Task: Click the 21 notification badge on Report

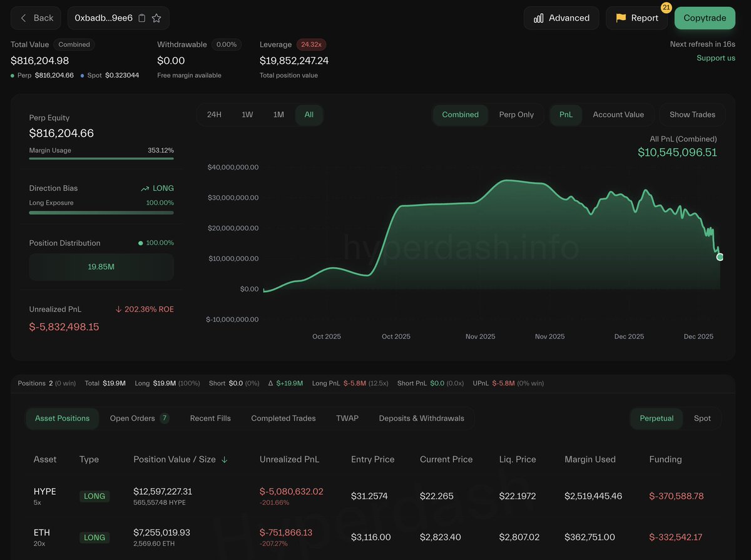Action: tap(666, 9)
